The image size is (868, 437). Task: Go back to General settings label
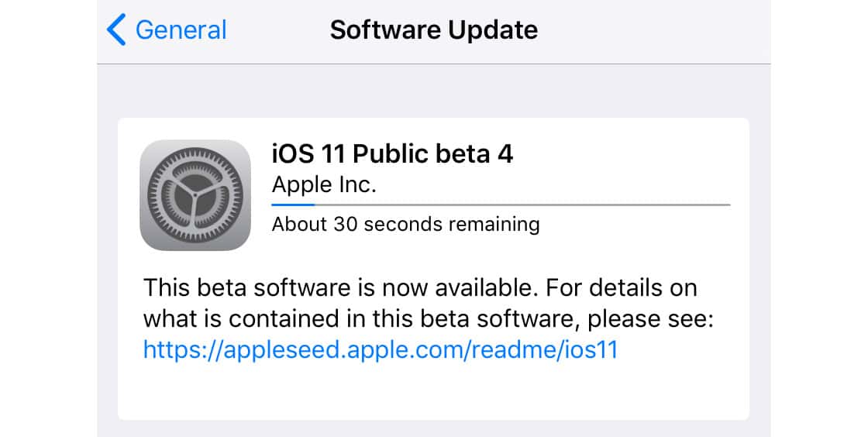point(181,30)
